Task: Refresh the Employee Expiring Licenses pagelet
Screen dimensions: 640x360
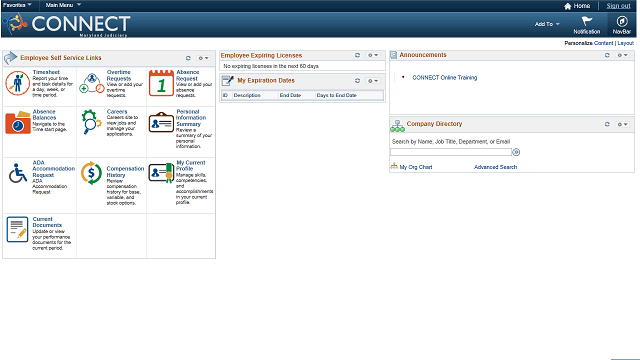Action: (x=357, y=55)
